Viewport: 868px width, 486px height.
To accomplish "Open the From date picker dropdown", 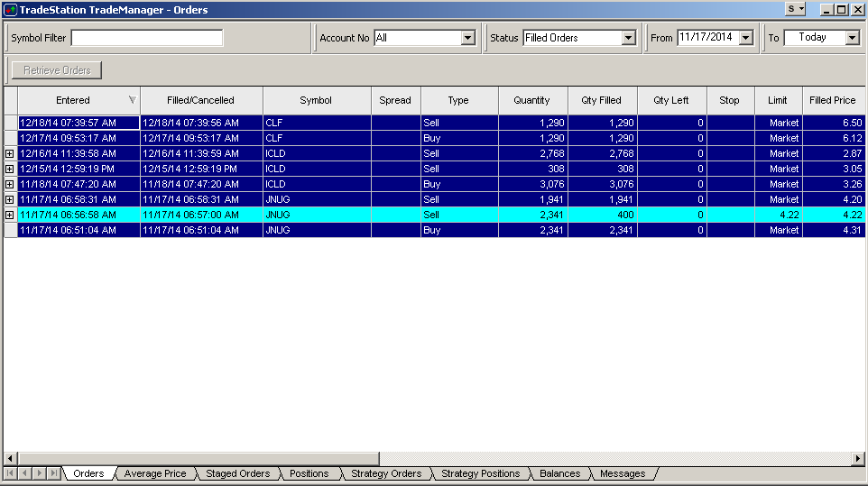I will pos(745,38).
